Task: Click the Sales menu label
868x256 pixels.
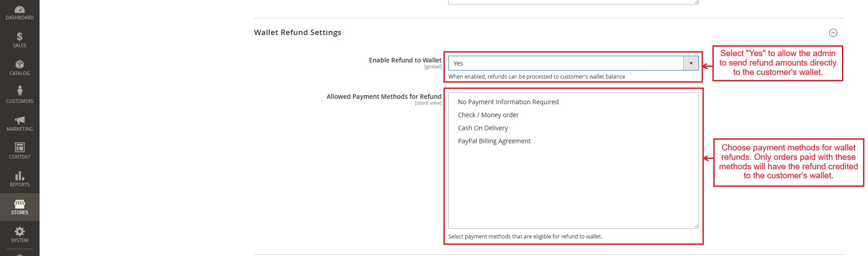Action: (20, 45)
